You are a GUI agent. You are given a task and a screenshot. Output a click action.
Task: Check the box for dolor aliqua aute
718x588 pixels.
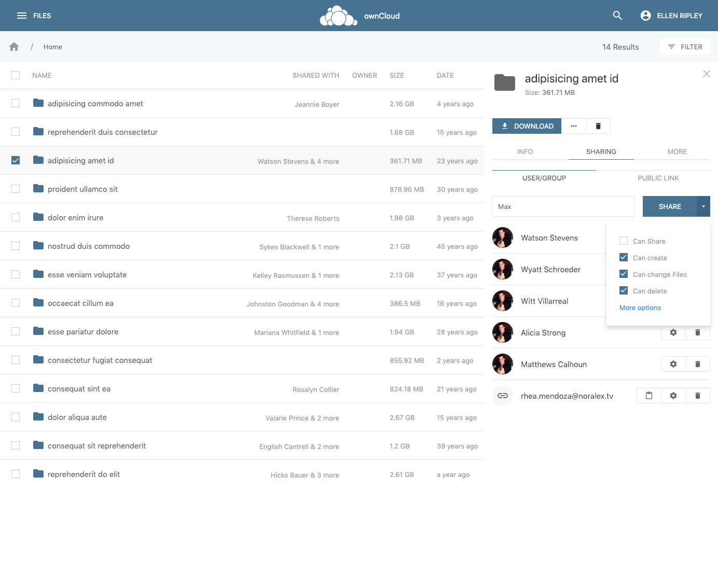(x=16, y=417)
